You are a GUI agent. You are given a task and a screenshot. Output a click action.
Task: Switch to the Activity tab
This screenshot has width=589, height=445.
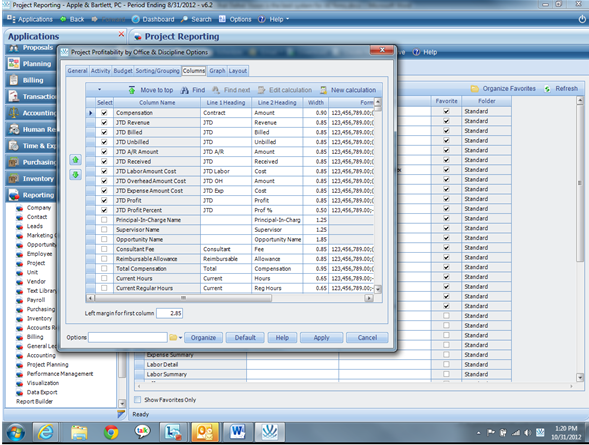click(x=100, y=71)
